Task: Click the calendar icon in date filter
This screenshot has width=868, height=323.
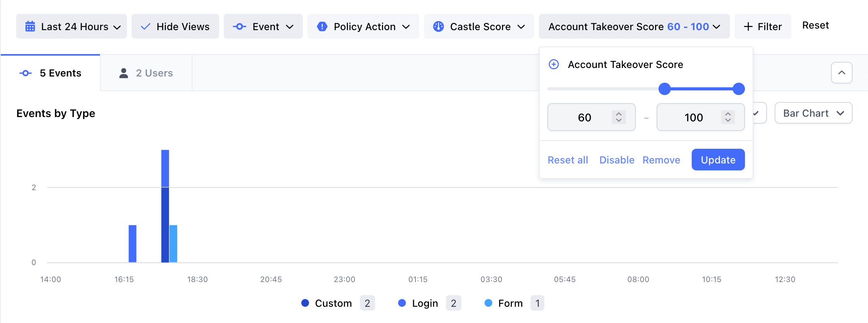Action: (30, 27)
